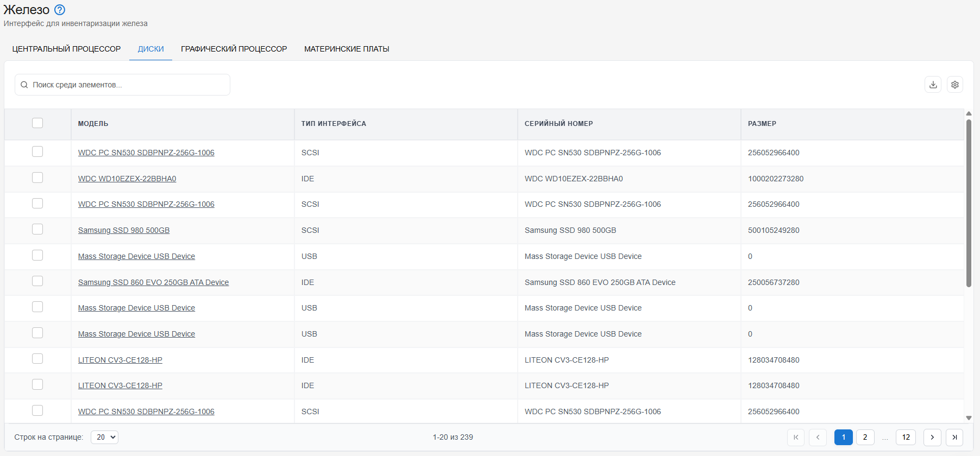The width and height of the screenshot is (980, 456).
Task: Go to previous page arrow
Action: click(818, 437)
